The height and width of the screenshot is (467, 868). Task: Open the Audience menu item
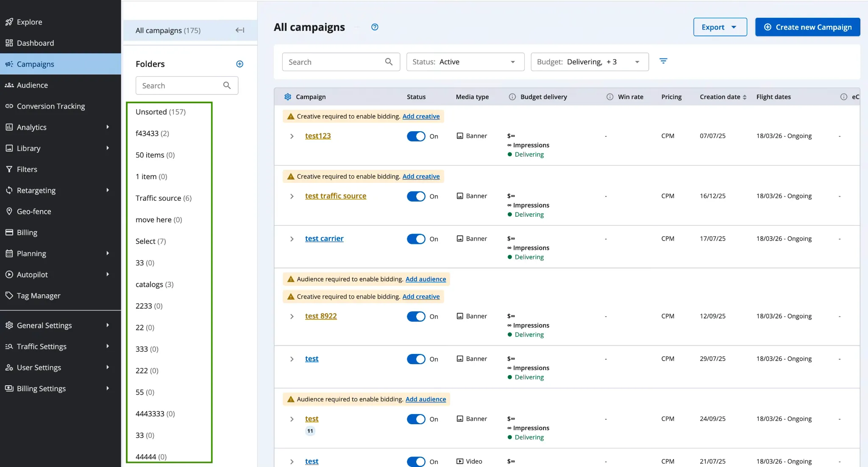point(60,85)
